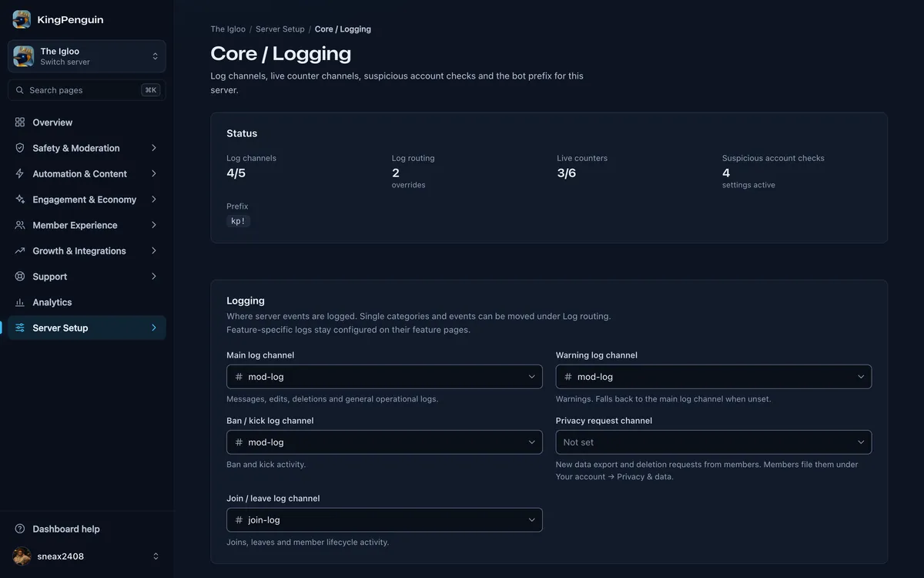Viewport: 924px width, 578px height.
Task: Open Growth & Integrations menu
Action: coord(86,250)
